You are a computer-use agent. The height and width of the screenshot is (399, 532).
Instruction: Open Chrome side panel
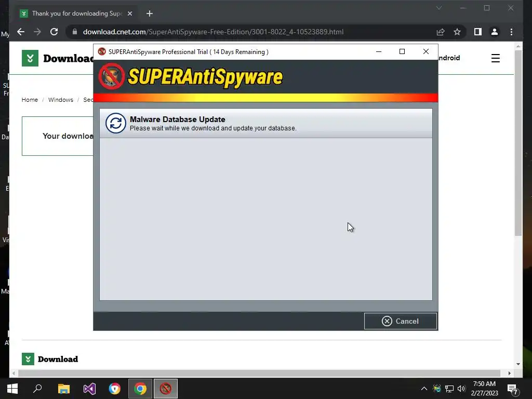[478, 32]
